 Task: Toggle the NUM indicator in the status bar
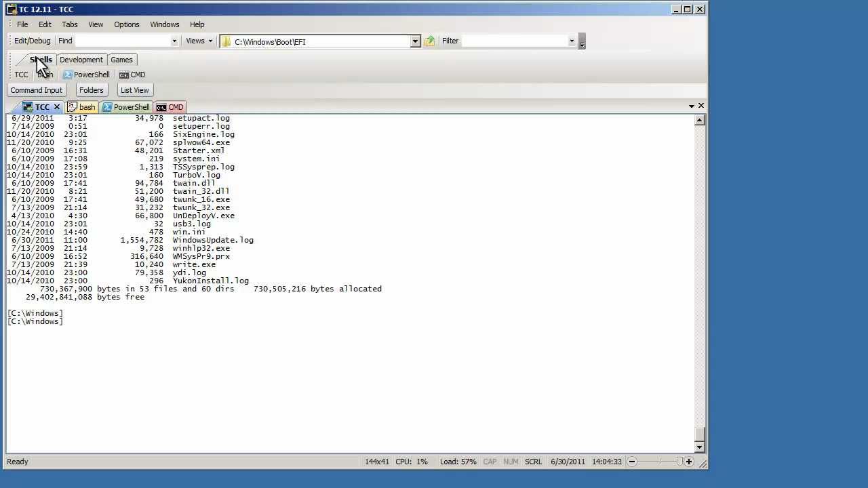click(x=511, y=462)
